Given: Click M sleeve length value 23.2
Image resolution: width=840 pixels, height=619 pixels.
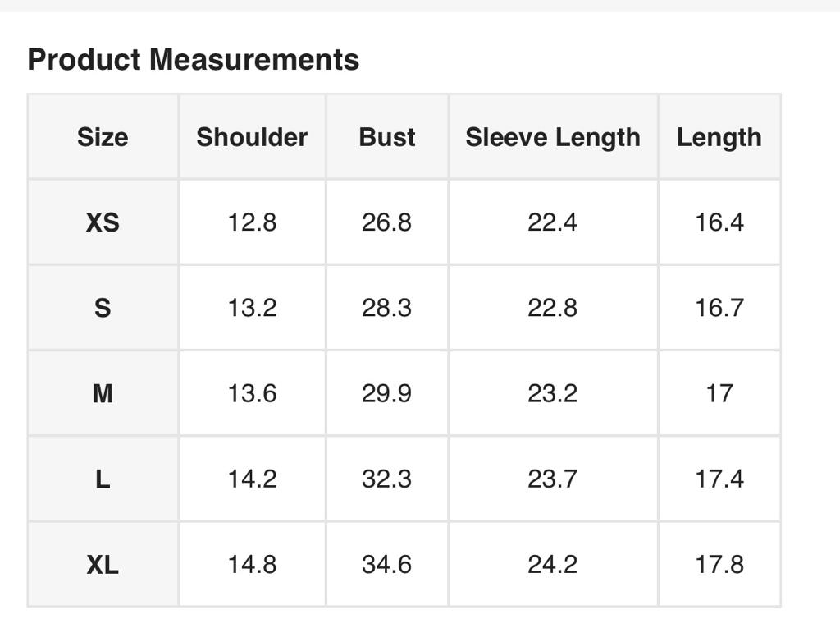Looking at the screenshot, I should click(x=553, y=393).
